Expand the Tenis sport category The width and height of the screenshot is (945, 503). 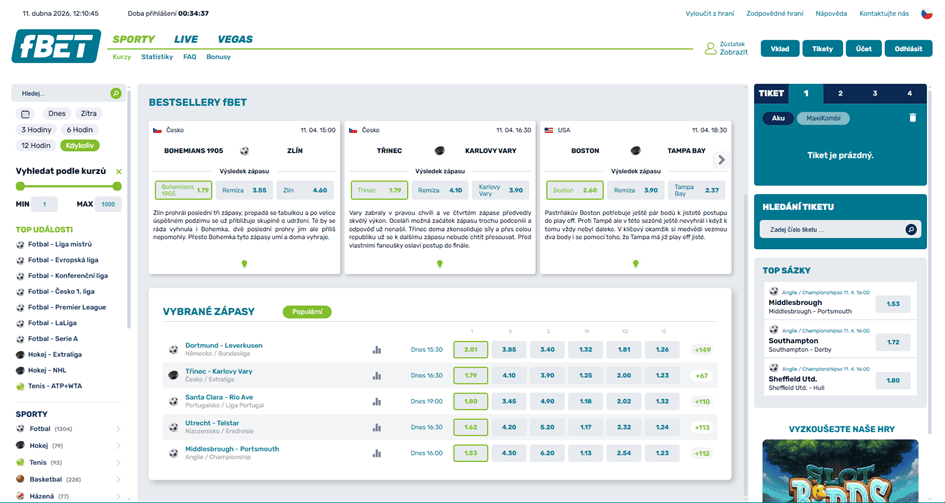[118, 463]
